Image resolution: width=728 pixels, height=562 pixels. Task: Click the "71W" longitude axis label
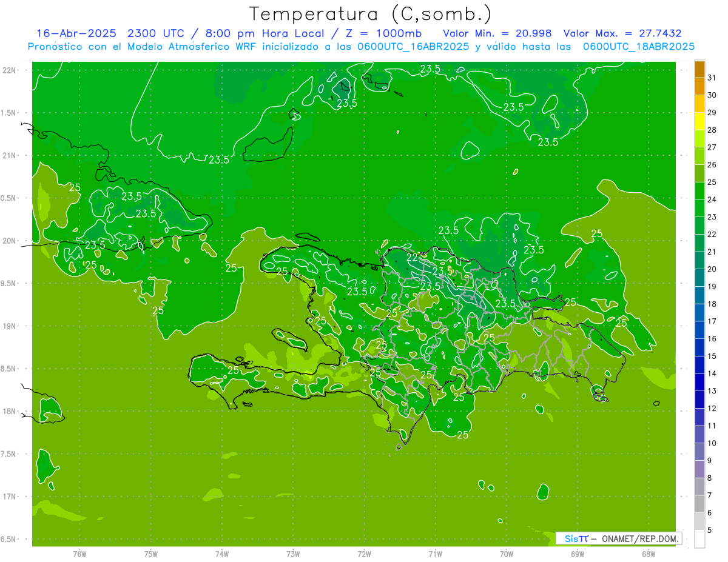coord(435,554)
